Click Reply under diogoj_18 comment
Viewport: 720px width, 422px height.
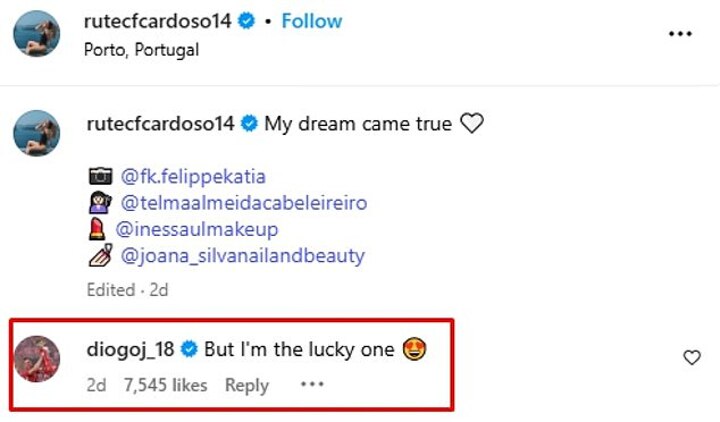tap(247, 384)
